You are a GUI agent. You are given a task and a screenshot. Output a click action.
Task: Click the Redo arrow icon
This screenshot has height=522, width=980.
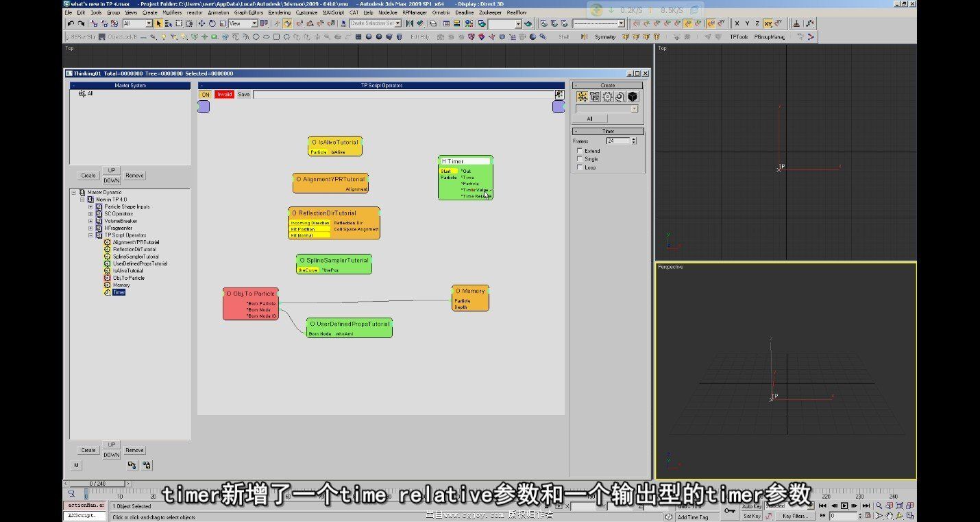(x=80, y=23)
